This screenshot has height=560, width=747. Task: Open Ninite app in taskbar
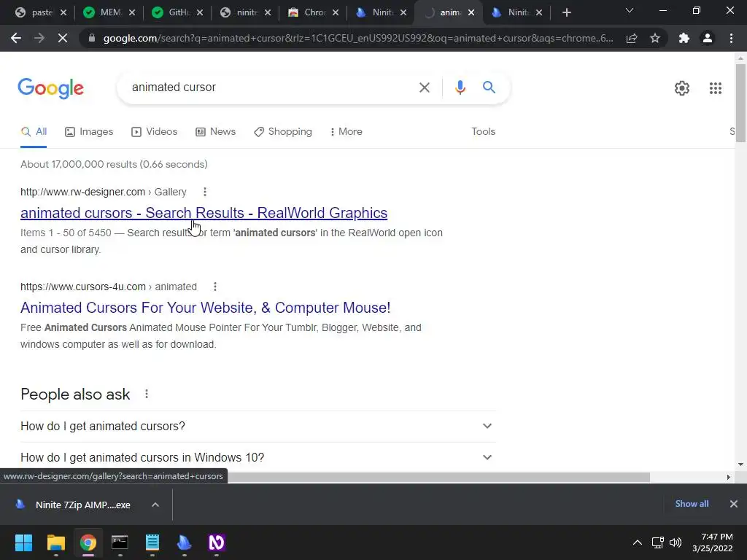pos(185,542)
